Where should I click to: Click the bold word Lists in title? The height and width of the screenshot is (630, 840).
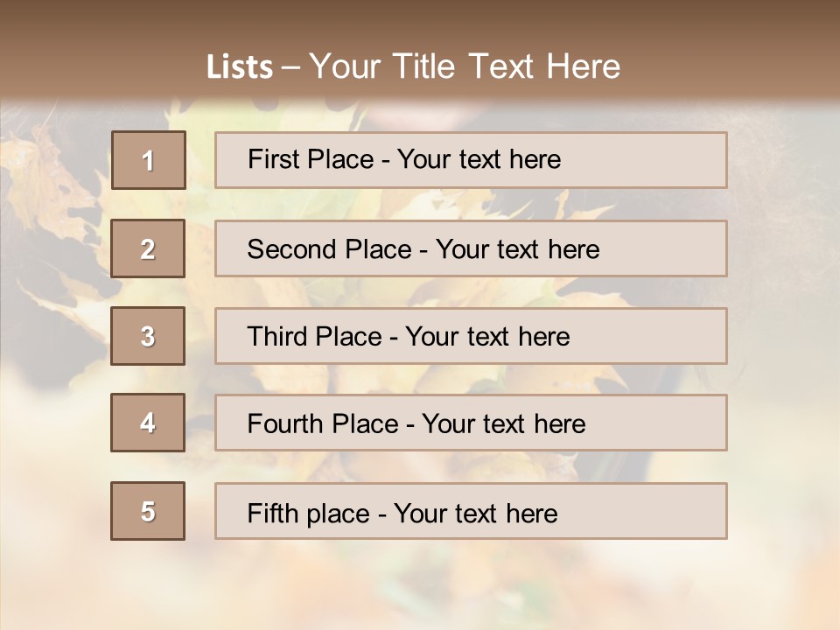240,67
